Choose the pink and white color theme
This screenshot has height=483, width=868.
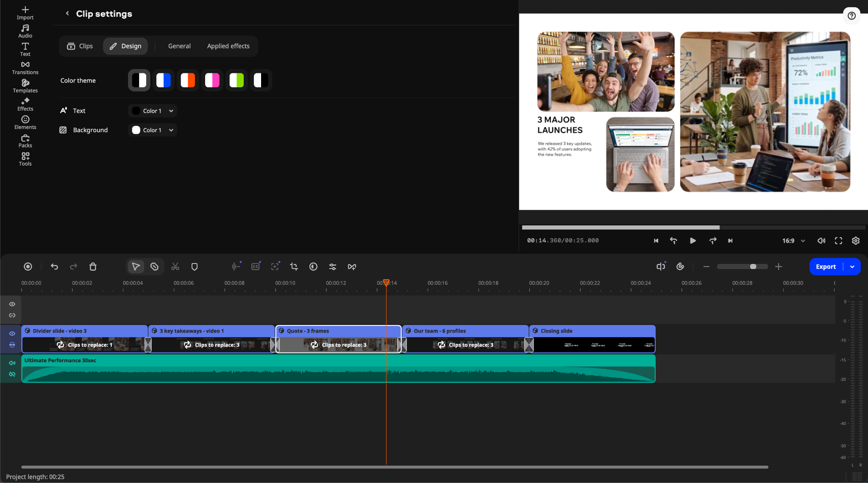pyautogui.click(x=212, y=80)
